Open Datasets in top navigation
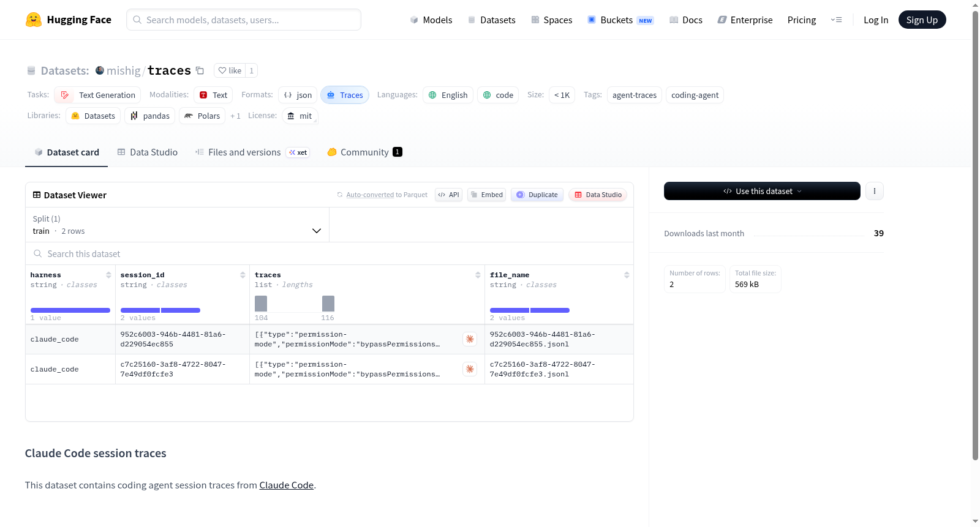The height and width of the screenshot is (527, 980). tap(491, 20)
